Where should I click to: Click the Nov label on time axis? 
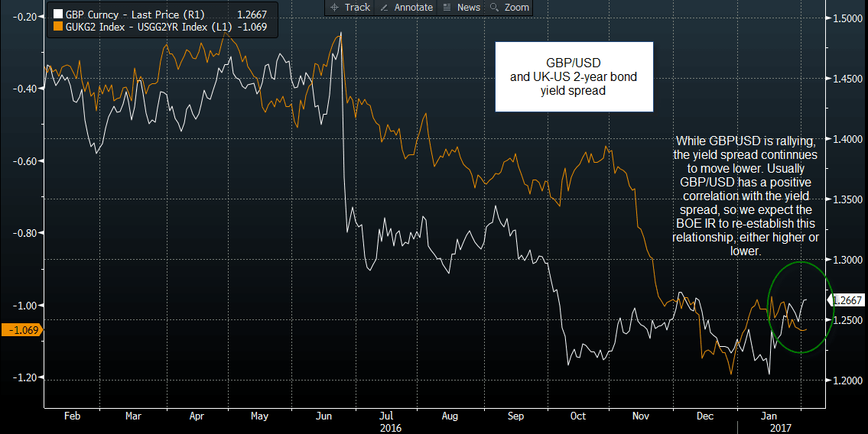pyautogui.click(x=642, y=416)
